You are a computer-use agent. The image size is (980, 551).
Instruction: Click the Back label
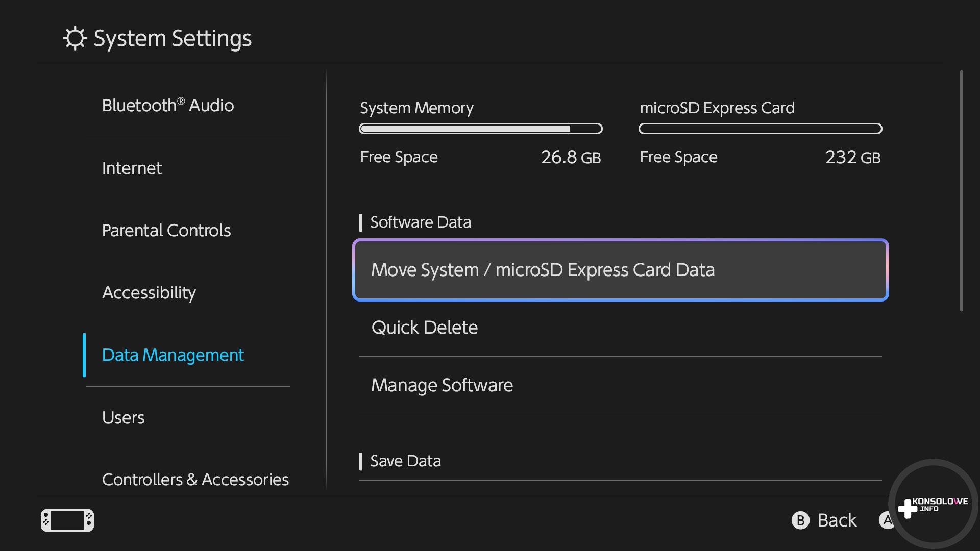coord(837,520)
